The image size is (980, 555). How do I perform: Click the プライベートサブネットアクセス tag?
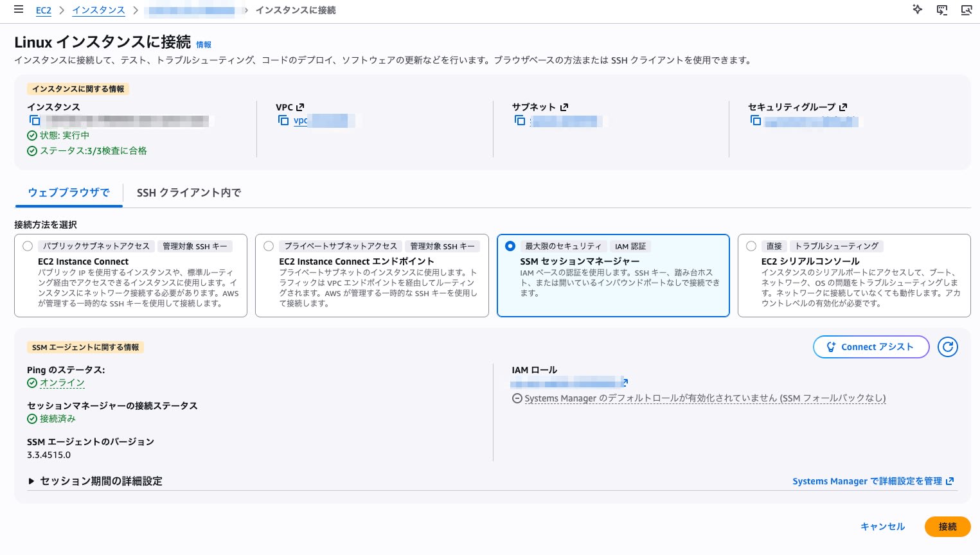341,246
